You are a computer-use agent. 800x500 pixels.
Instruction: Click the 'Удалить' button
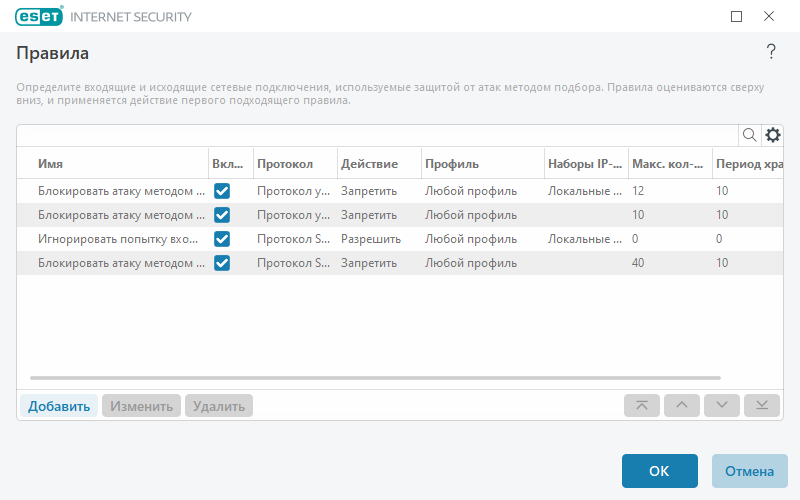coord(219,406)
